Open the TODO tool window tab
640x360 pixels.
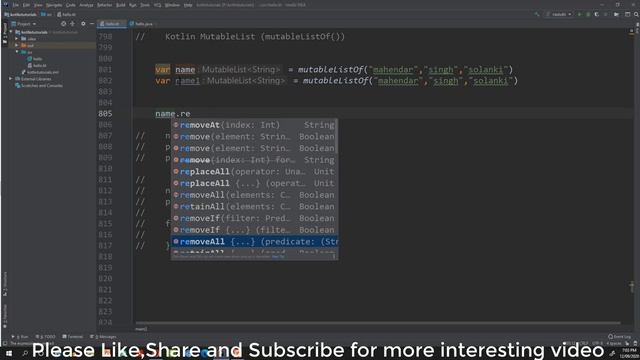coord(45,337)
